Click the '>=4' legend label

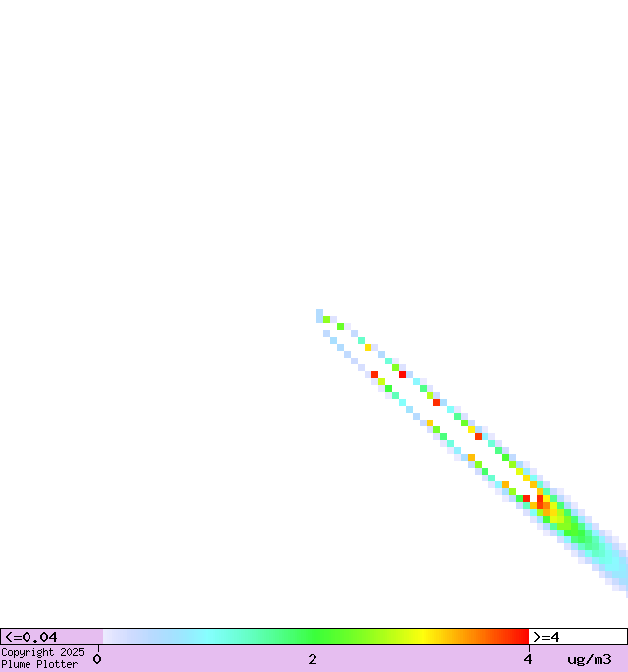[x=545, y=637]
